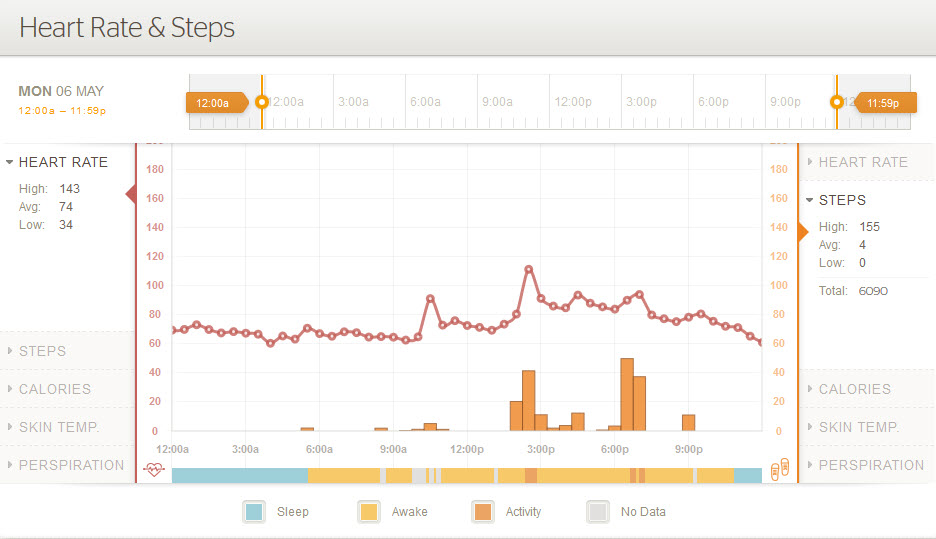Click the Sleep legend swatch

coord(254,512)
